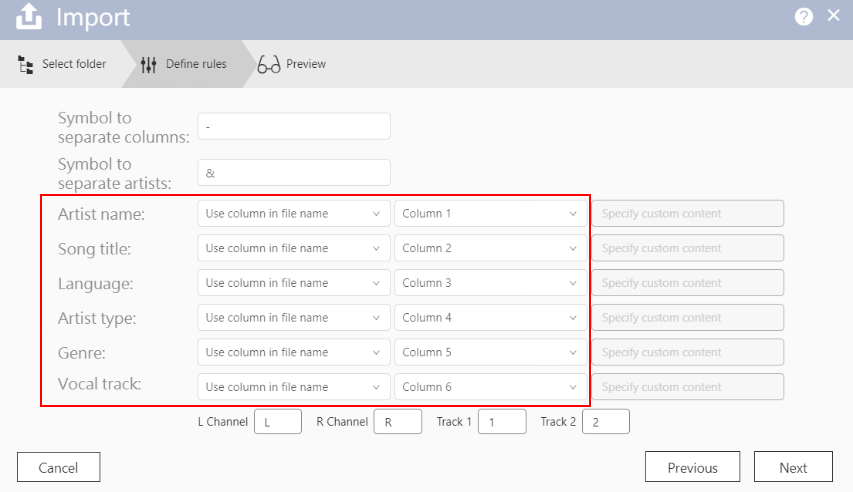Click the Select folder tree icon
The height and width of the screenshot is (492, 853).
tap(26, 64)
